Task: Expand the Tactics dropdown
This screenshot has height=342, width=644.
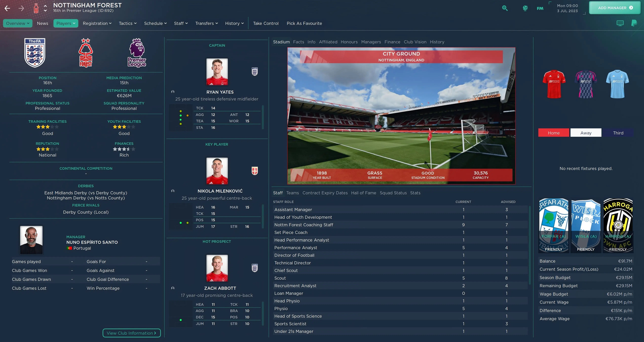Action: coord(128,23)
